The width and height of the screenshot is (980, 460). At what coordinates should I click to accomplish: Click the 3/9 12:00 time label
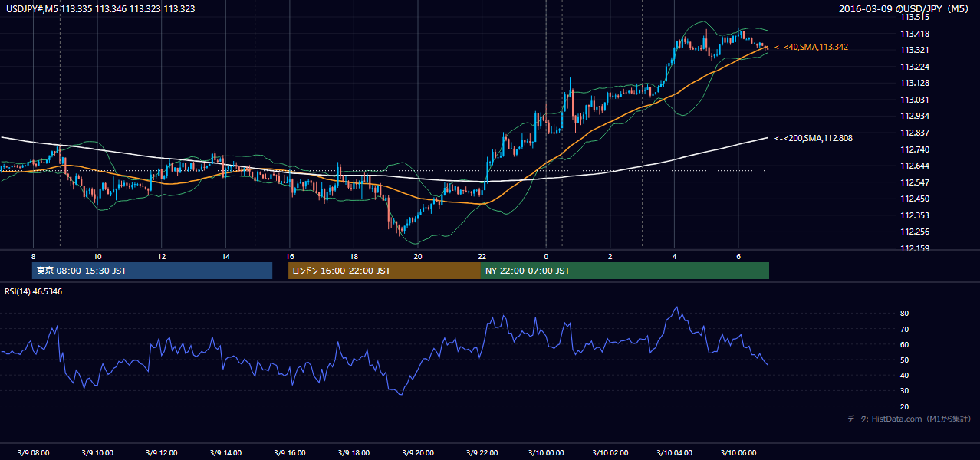pos(161,453)
